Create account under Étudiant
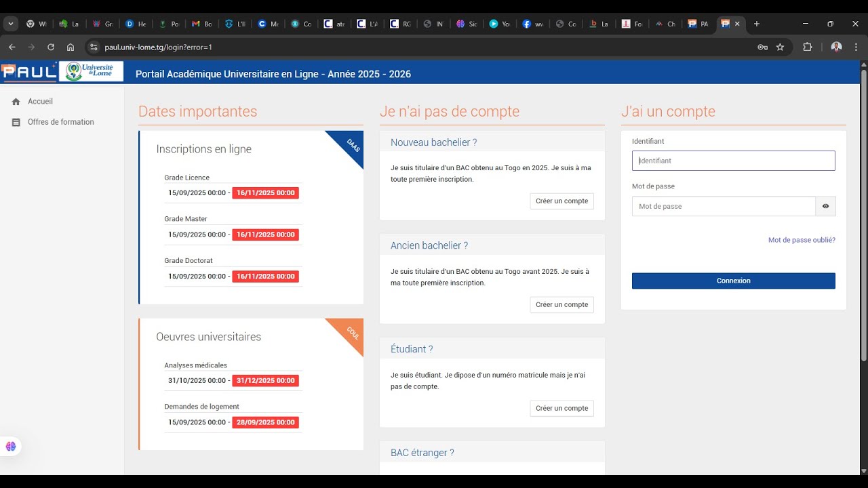This screenshot has height=488, width=868. tap(561, 408)
